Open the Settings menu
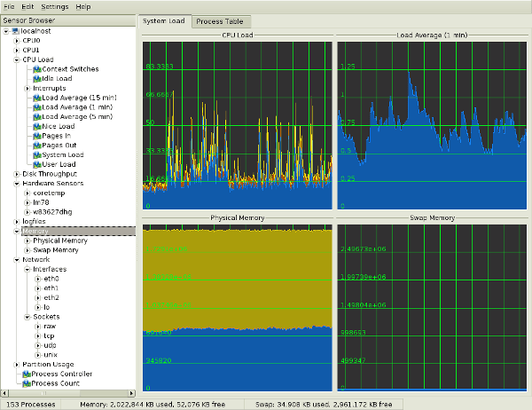Viewport: 532px width, 410px height. [x=54, y=6]
